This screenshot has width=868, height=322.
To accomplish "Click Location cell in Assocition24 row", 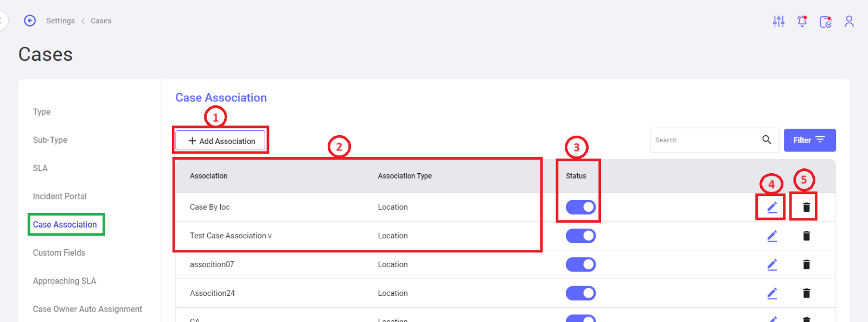I will (393, 293).
